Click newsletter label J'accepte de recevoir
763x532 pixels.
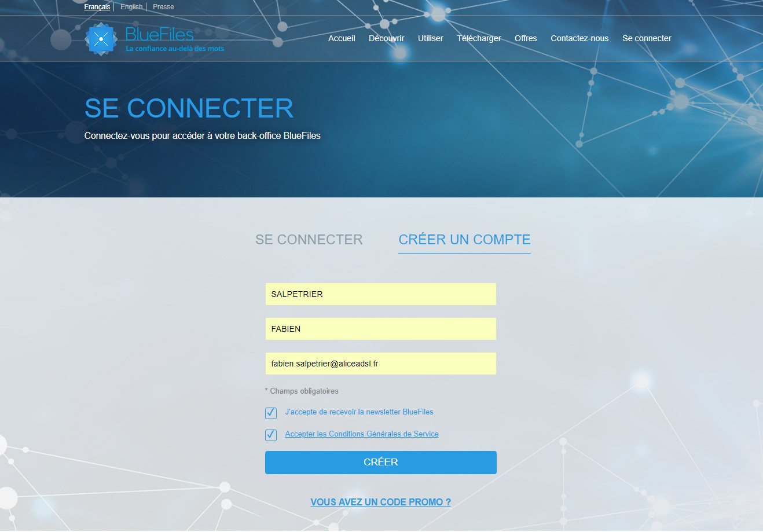359,412
